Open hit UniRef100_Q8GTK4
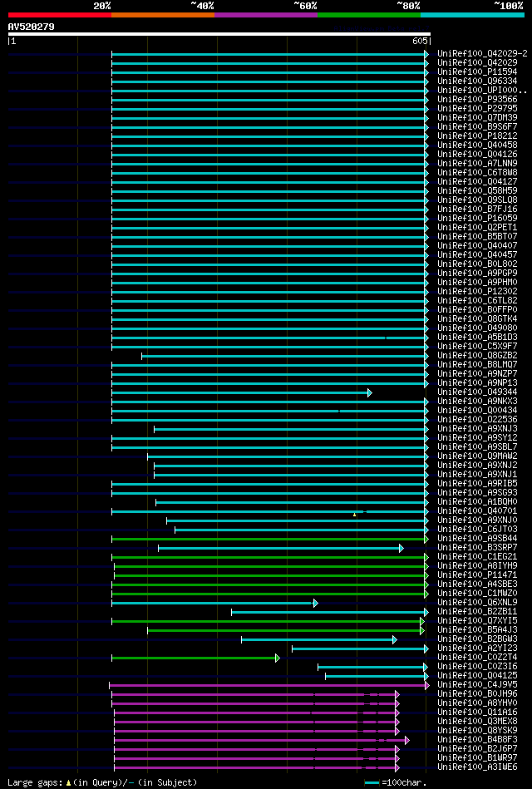Screen dimensions: 532x789 click(477, 319)
